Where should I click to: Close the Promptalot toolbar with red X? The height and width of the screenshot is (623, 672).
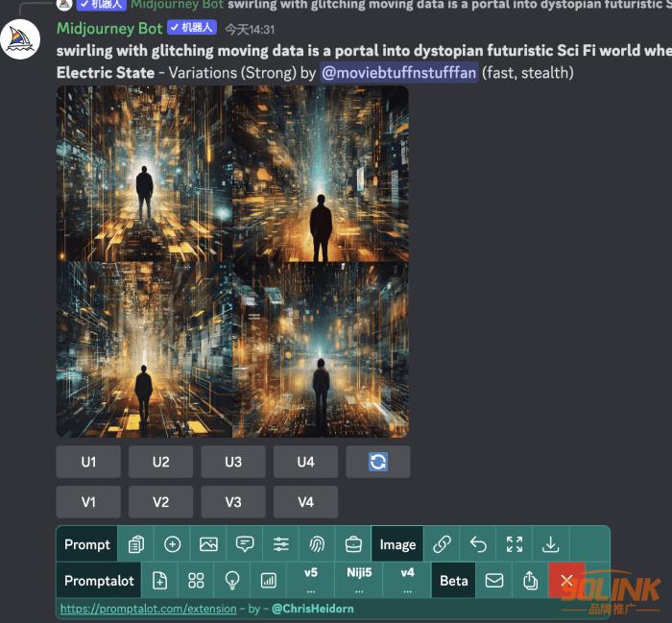[x=566, y=581]
